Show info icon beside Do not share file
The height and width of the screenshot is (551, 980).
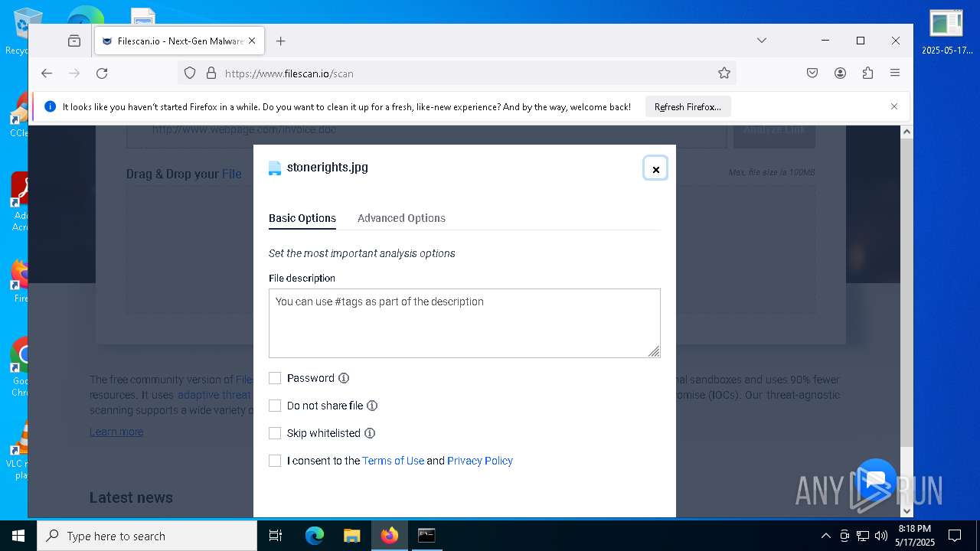pyautogui.click(x=372, y=406)
